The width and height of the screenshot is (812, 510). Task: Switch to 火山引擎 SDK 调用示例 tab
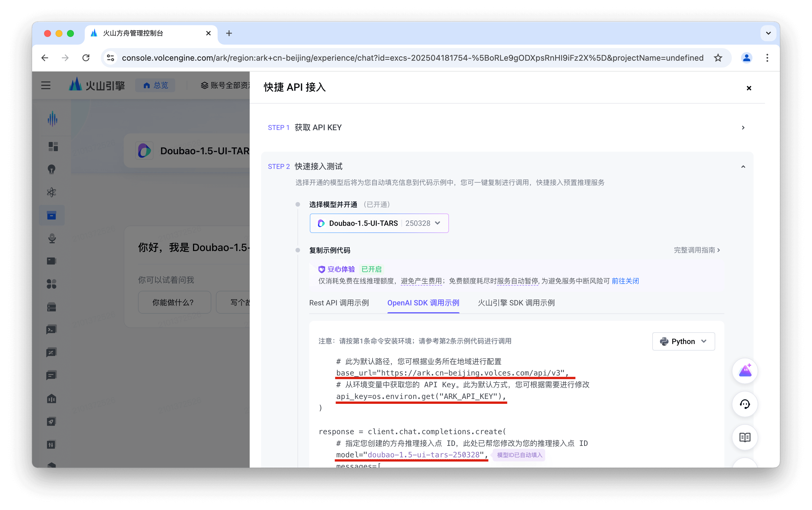[516, 303]
